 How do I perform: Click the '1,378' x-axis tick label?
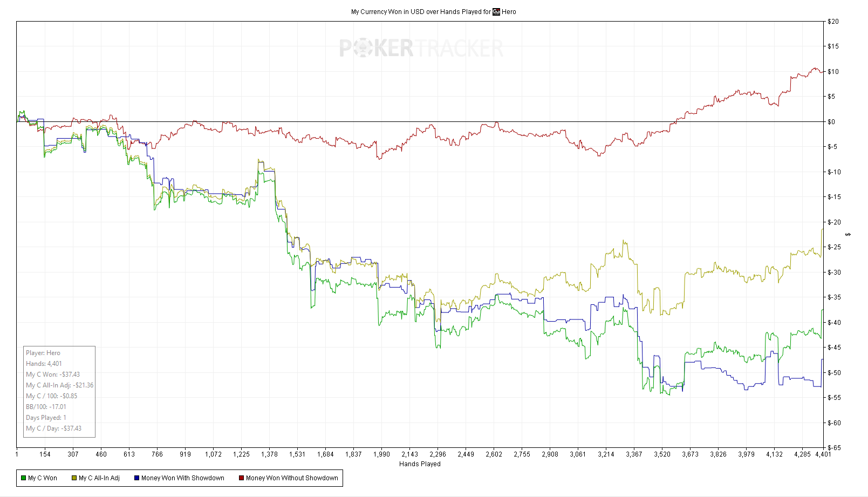coord(269,454)
